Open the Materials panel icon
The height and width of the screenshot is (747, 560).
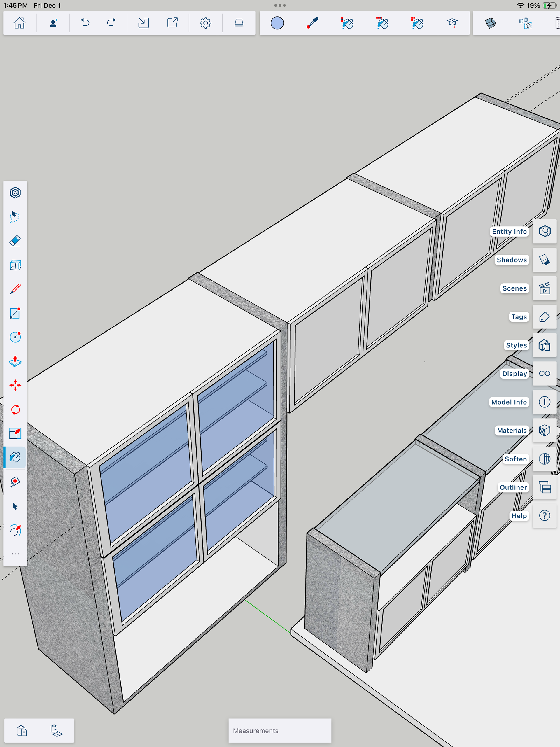point(544,430)
